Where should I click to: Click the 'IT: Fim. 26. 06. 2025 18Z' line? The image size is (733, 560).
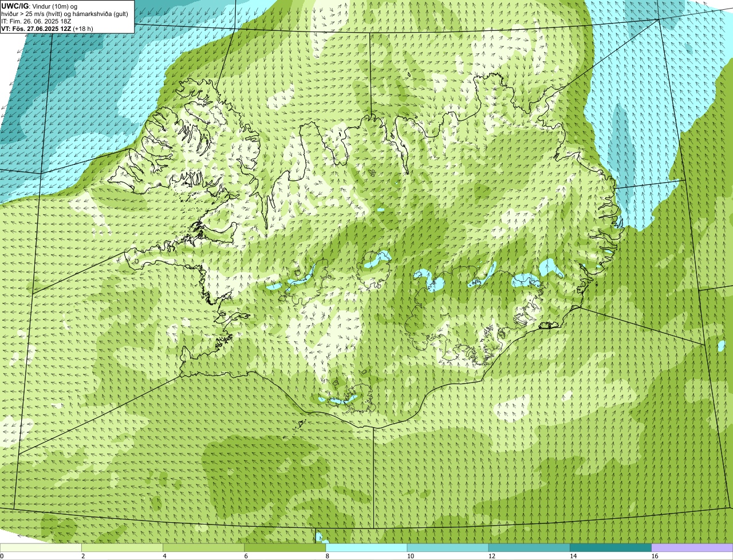tap(36, 21)
